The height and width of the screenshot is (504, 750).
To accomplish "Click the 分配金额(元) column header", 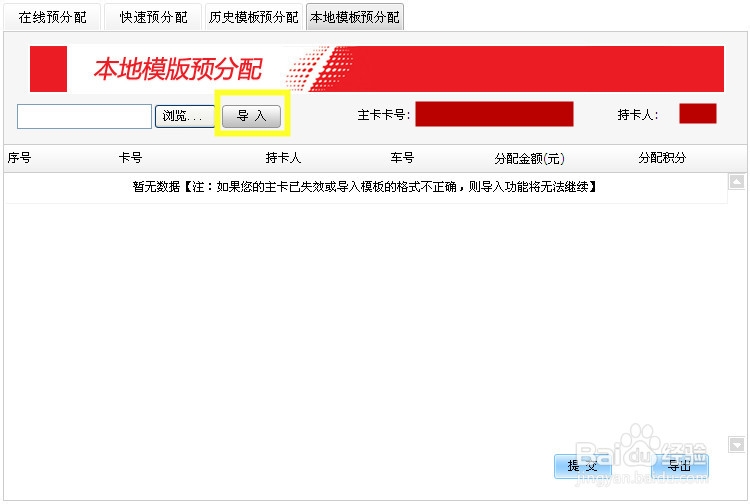I will coord(529,158).
